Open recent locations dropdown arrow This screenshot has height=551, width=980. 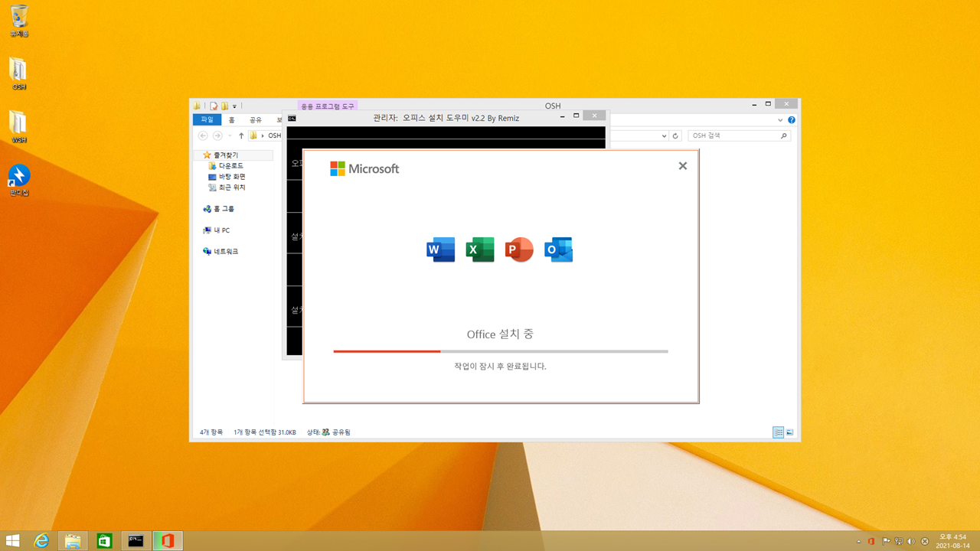[230, 136]
